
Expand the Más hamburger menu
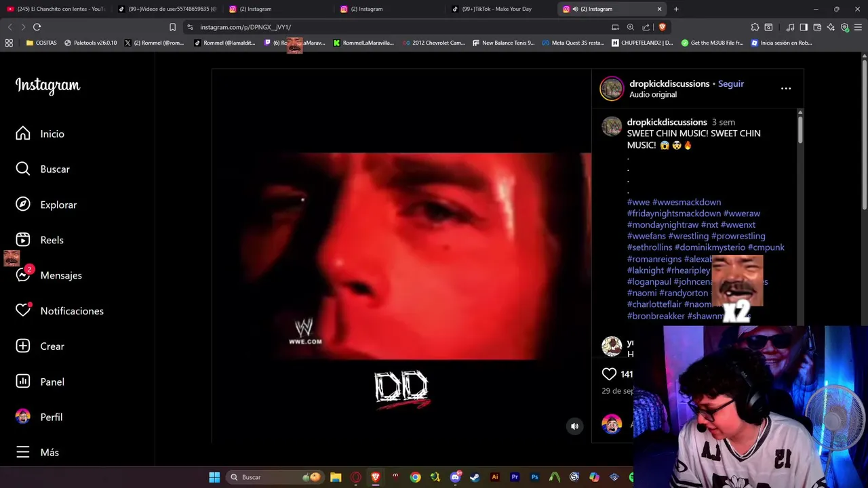tap(37, 452)
